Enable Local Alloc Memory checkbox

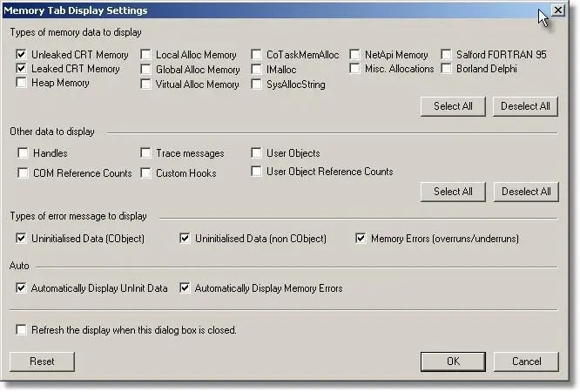click(145, 54)
